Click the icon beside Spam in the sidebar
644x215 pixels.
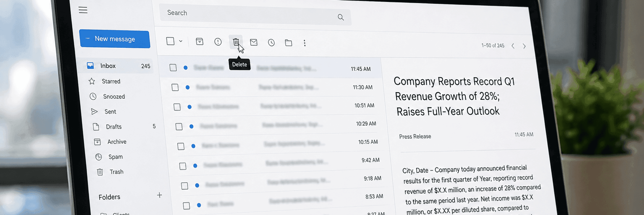(x=99, y=157)
